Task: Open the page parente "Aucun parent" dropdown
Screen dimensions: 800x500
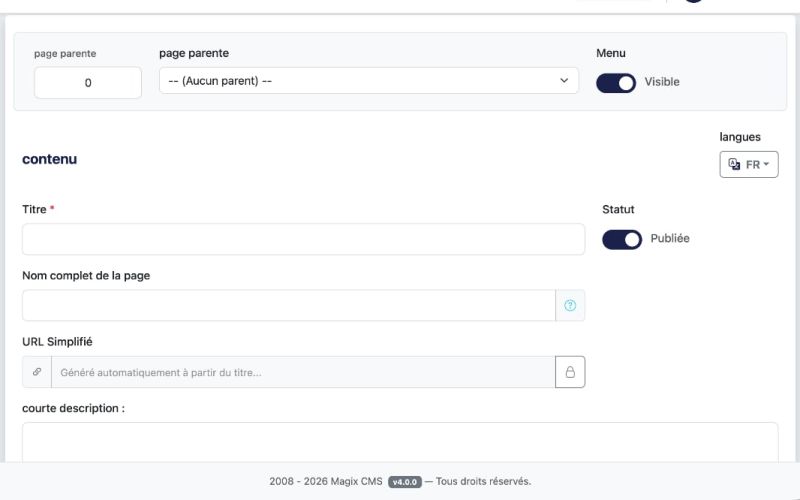Action: [x=368, y=81]
